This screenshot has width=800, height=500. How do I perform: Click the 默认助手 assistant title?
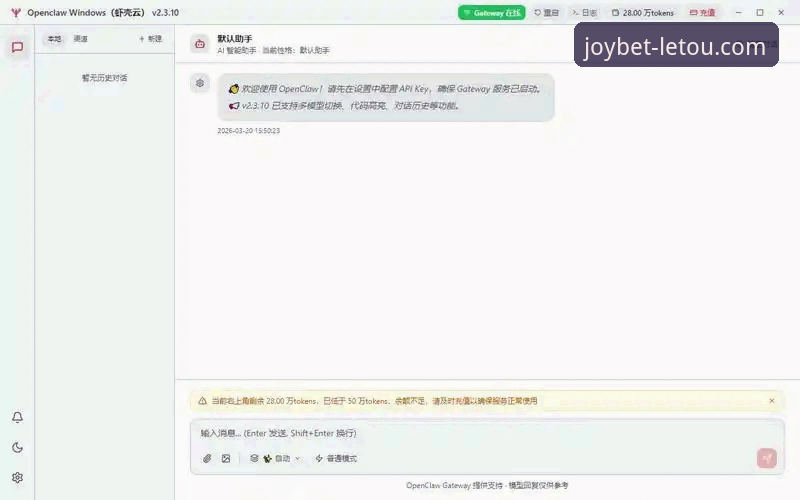(235, 39)
